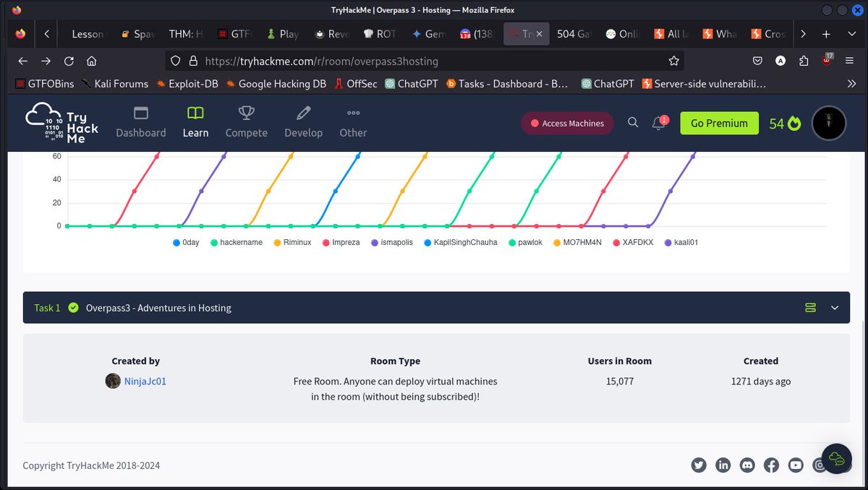Open the Facebook social icon
This screenshot has width=868, height=490.
pyautogui.click(x=771, y=465)
